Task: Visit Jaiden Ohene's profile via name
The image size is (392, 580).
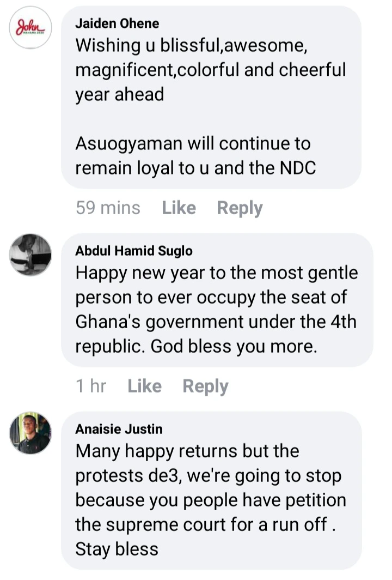Action: 117,23
